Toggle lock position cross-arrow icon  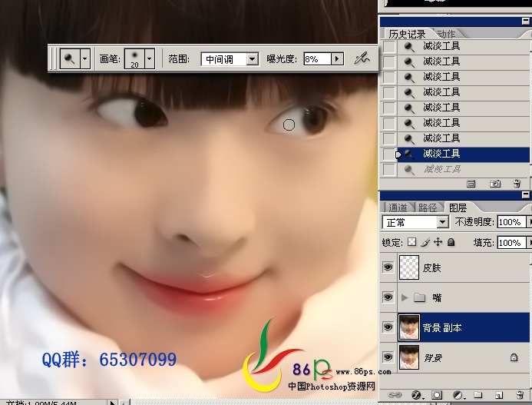tap(438, 242)
